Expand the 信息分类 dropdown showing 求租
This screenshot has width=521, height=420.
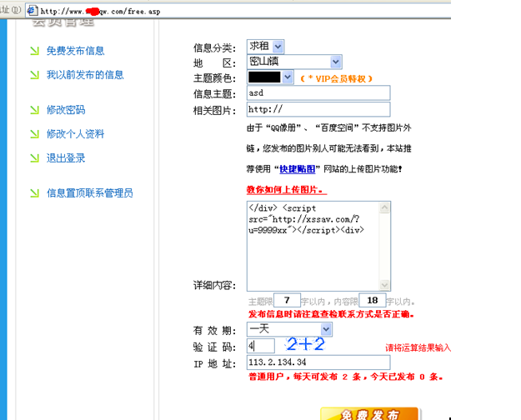(265, 47)
